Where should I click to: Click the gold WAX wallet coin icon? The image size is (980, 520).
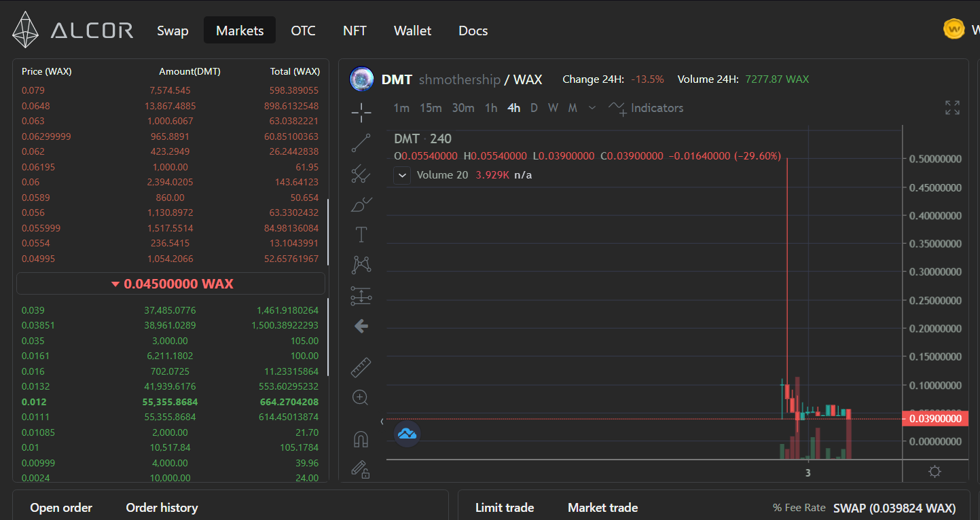tap(954, 29)
